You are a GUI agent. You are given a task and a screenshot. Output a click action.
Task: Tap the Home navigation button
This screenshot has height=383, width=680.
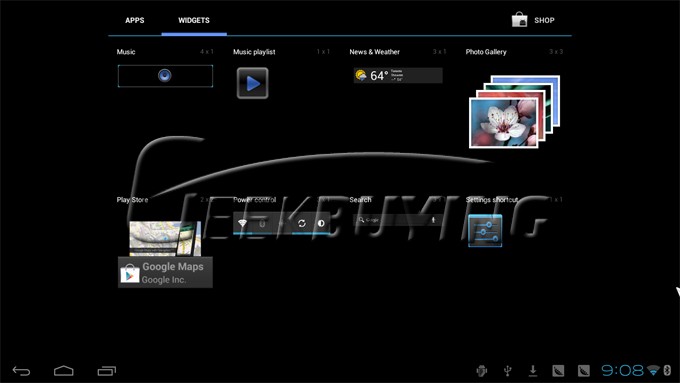64,371
